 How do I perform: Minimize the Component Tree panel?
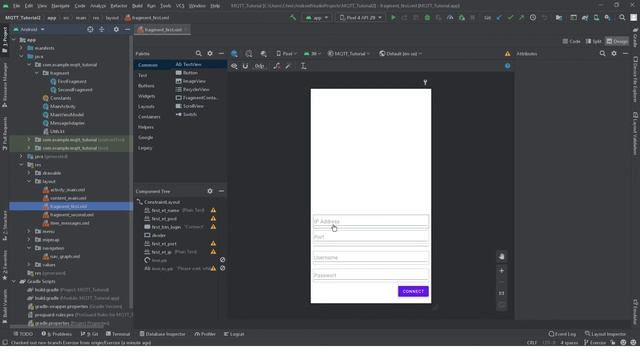[x=221, y=191]
